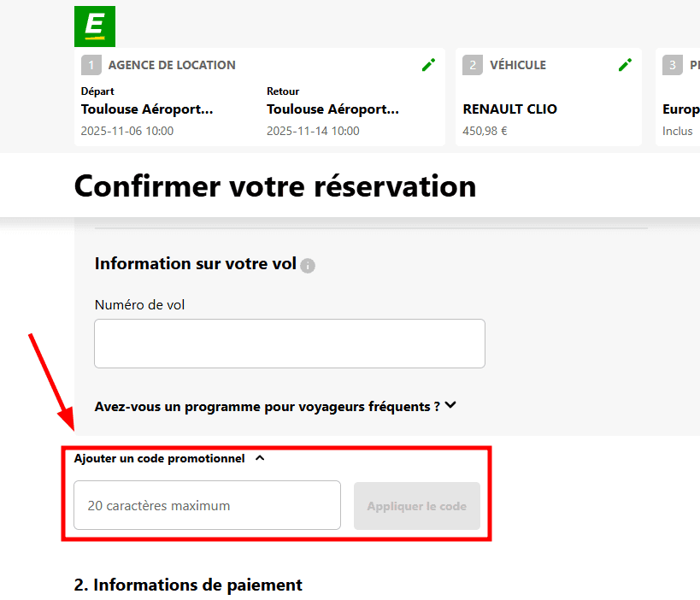
Task: Click the step 3 number badge
Action: (x=673, y=65)
